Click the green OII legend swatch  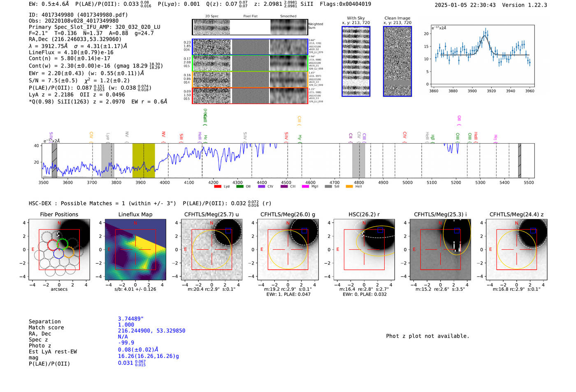pyautogui.click(x=240, y=187)
